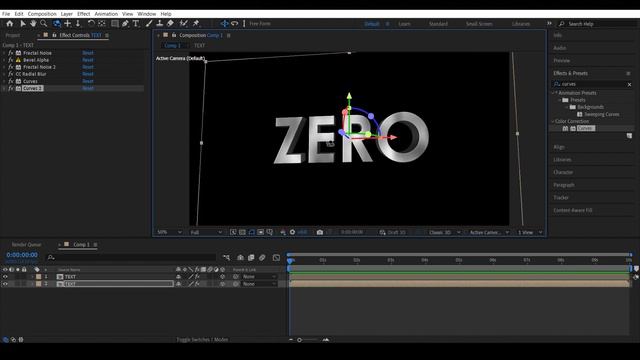Open the Classic 3D renderer dropdown
This screenshot has width=640, height=360.
444,232
